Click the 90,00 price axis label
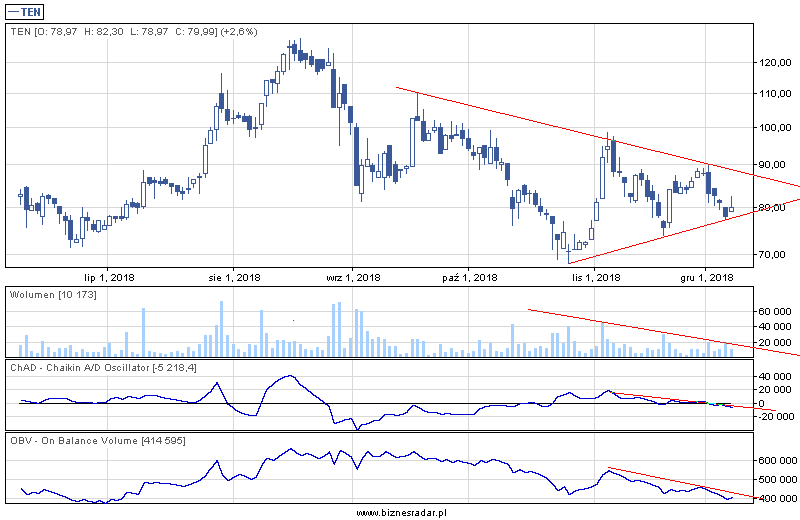This screenshot has height=520, width=800. click(770, 164)
